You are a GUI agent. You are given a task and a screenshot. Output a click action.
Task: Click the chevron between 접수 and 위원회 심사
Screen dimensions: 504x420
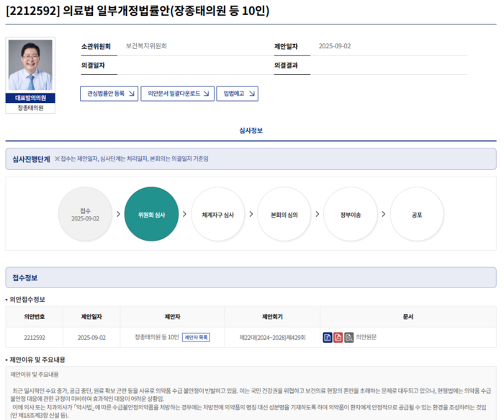[x=118, y=215]
